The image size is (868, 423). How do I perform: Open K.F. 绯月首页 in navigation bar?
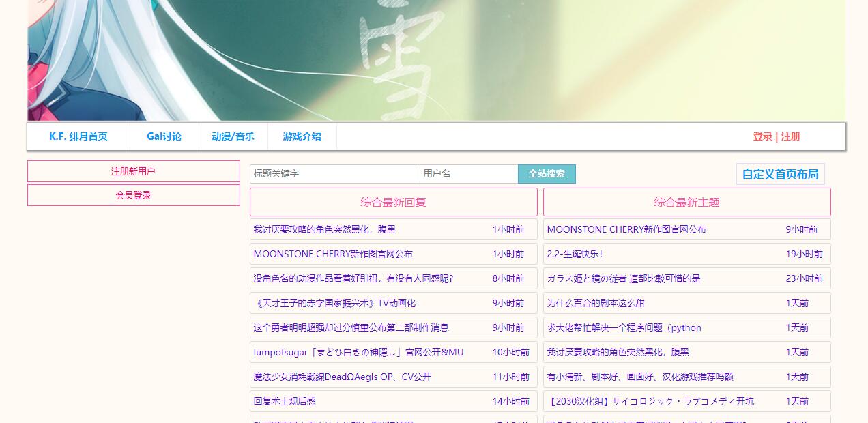click(78, 136)
